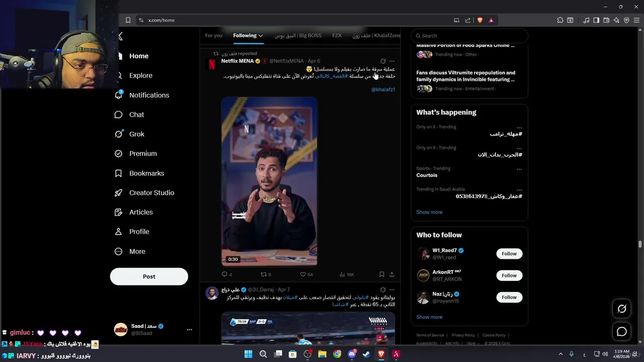Viewport: 644px width, 362px height.
Task: Play the Netflix MENA video thumbnail
Action: pos(269,182)
